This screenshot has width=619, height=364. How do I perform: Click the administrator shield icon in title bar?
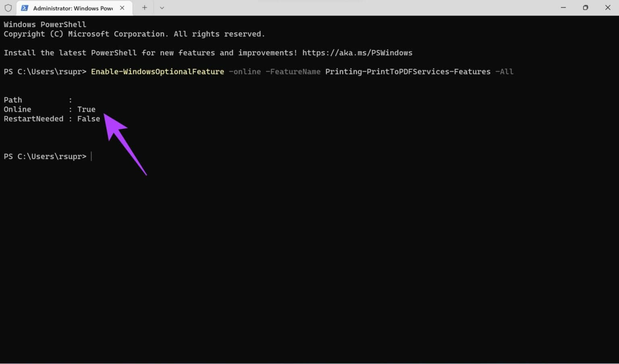point(8,8)
